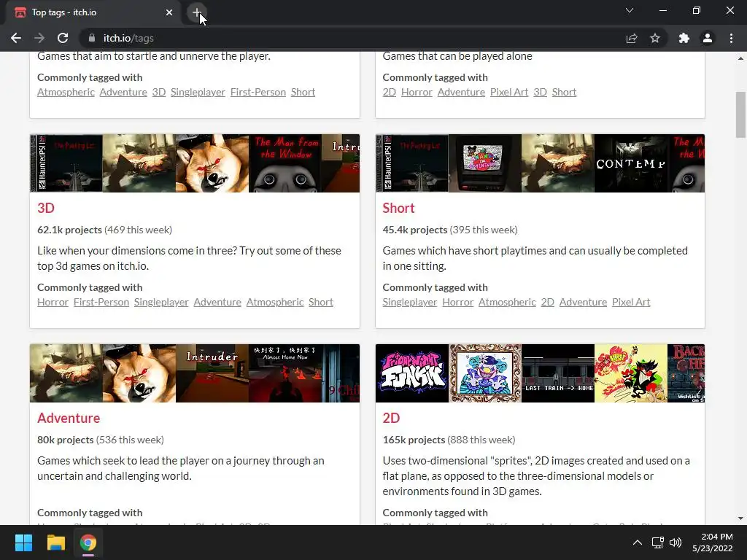The width and height of the screenshot is (747, 560).
Task: Click Horror link under the Short card
Action: click(x=458, y=302)
